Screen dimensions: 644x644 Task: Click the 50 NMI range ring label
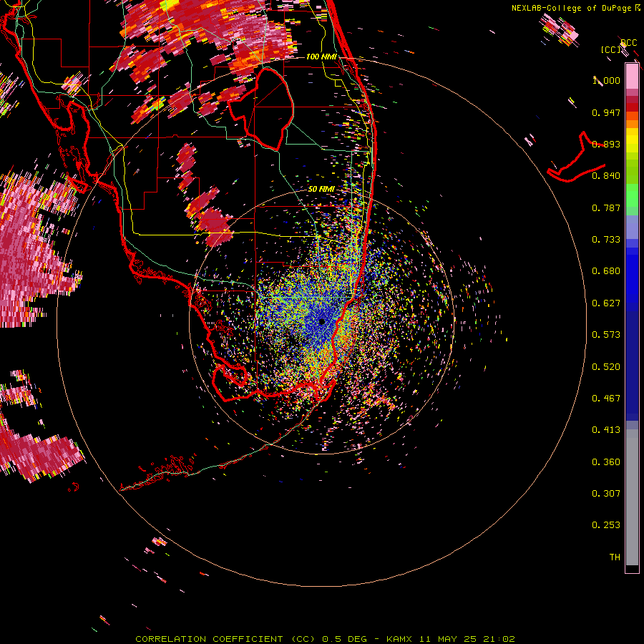tap(321, 189)
